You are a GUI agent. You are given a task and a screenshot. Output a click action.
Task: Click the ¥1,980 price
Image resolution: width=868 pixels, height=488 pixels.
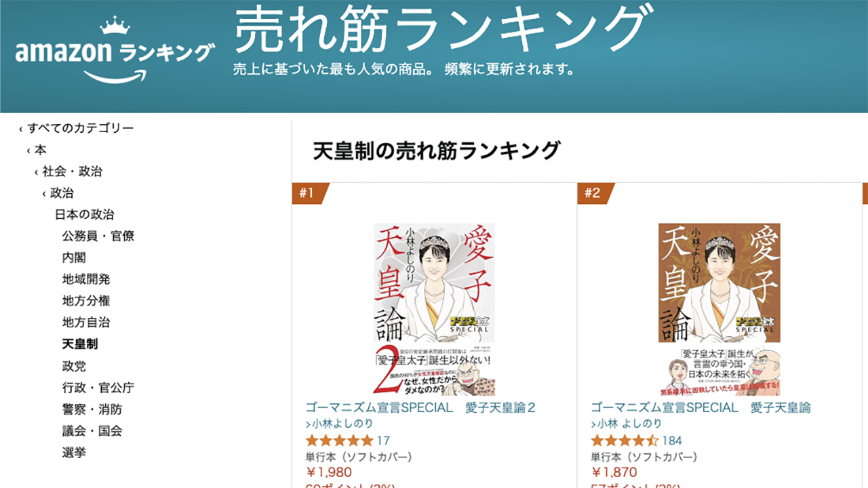(329, 472)
